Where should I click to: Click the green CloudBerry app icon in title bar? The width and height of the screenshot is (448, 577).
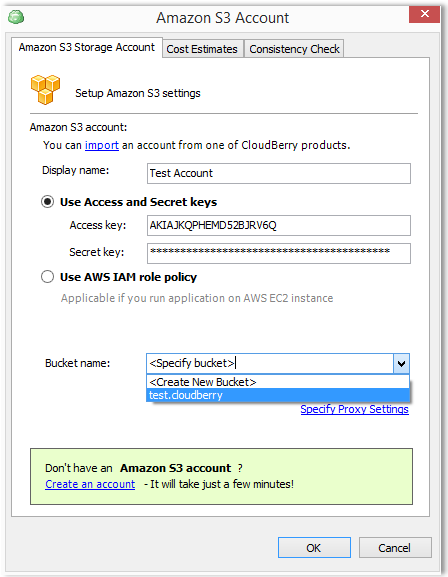[x=16, y=17]
